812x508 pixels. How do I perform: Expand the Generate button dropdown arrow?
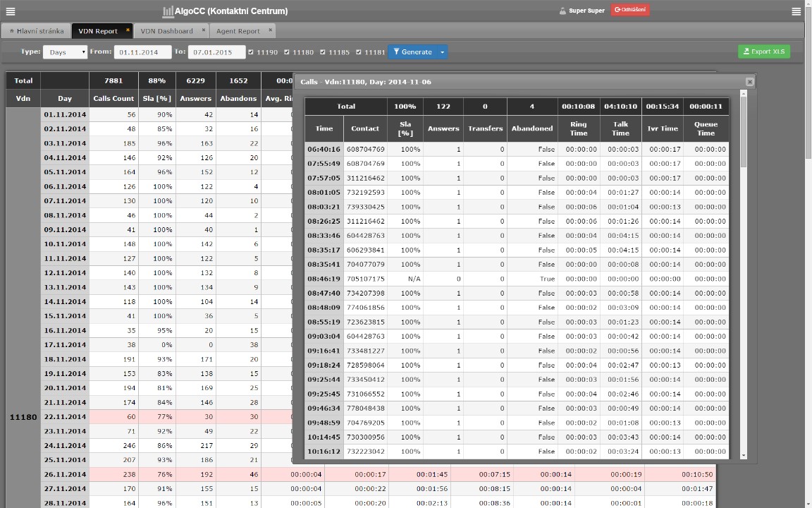(x=442, y=52)
